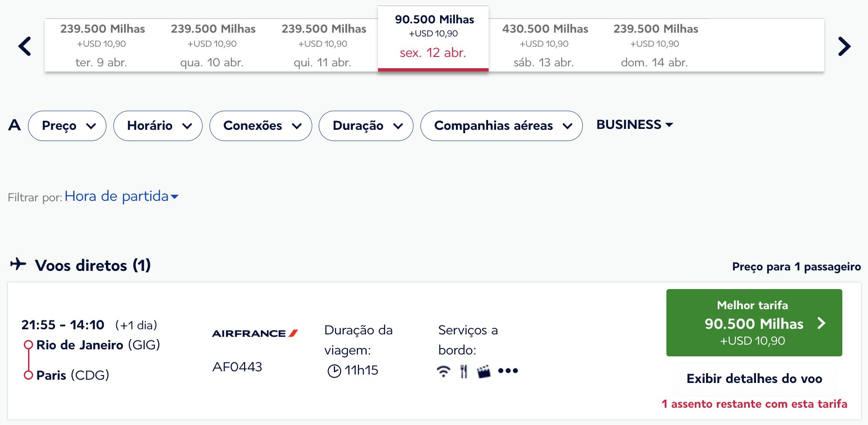Go to next dates with right arrow
Image resolution: width=868 pixels, height=425 pixels.
pyautogui.click(x=844, y=46)
